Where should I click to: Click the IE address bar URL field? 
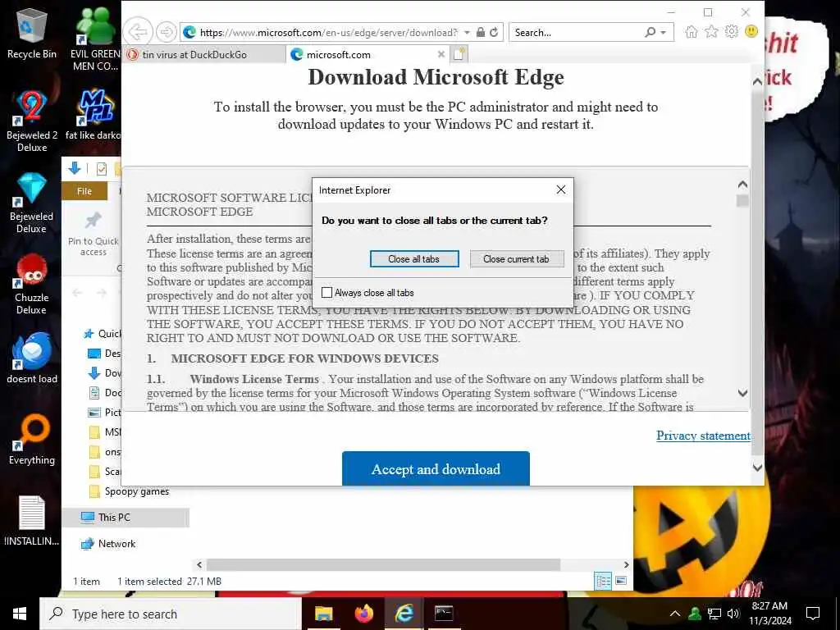[328, 33]
